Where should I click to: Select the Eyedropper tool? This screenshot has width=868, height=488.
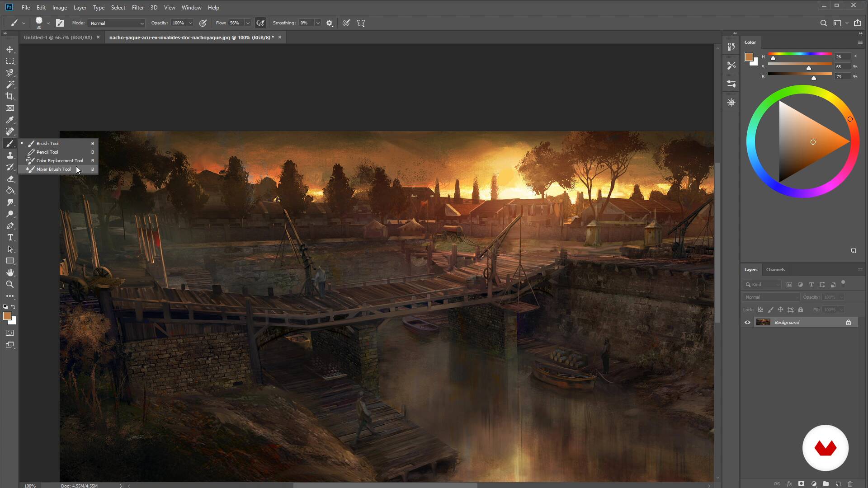point(10,120)
